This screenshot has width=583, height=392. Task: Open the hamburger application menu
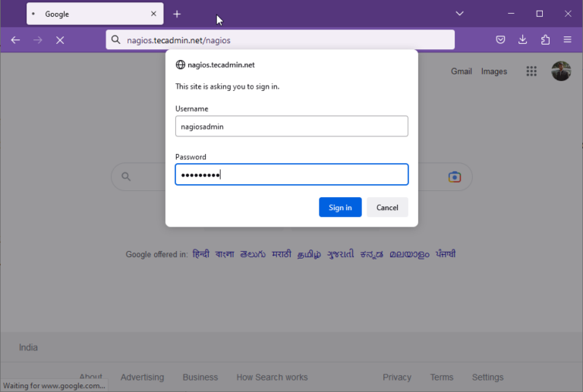point(567,40)
